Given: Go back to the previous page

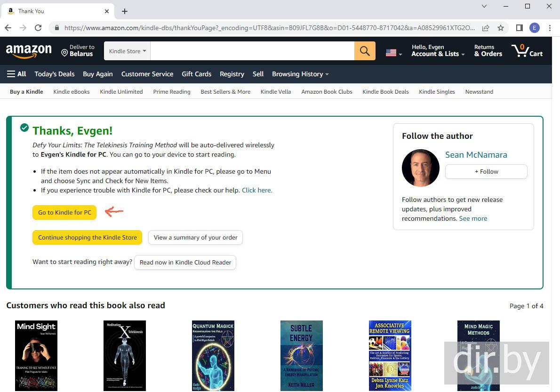Looking at the screenshot, I should tap(8, 28).
